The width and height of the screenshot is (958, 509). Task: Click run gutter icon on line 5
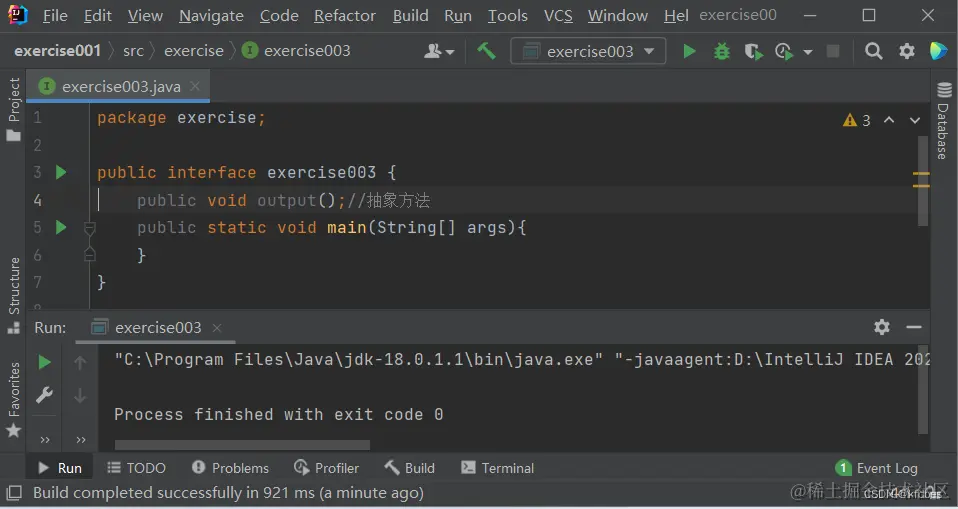[x=60, y=227]
